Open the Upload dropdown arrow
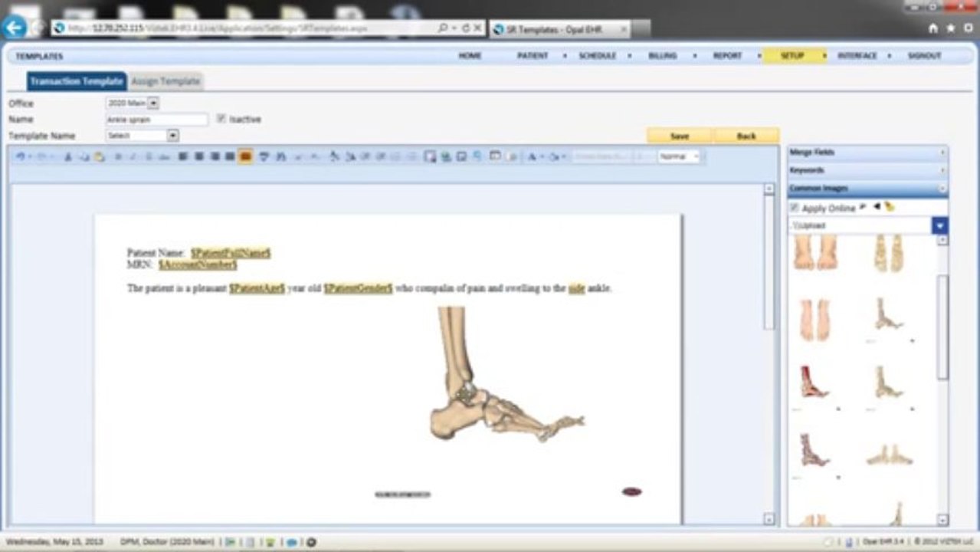 click(x=939, y=226)
